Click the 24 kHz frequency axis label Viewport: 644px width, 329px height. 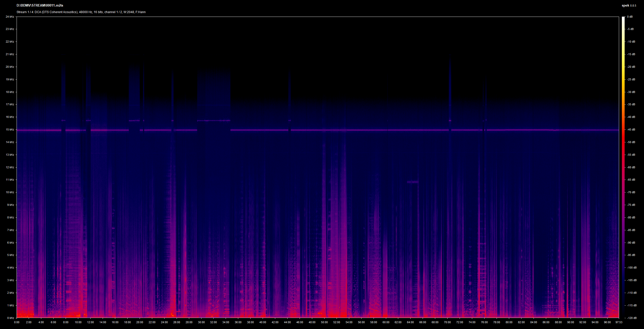(x=10, y=17)
